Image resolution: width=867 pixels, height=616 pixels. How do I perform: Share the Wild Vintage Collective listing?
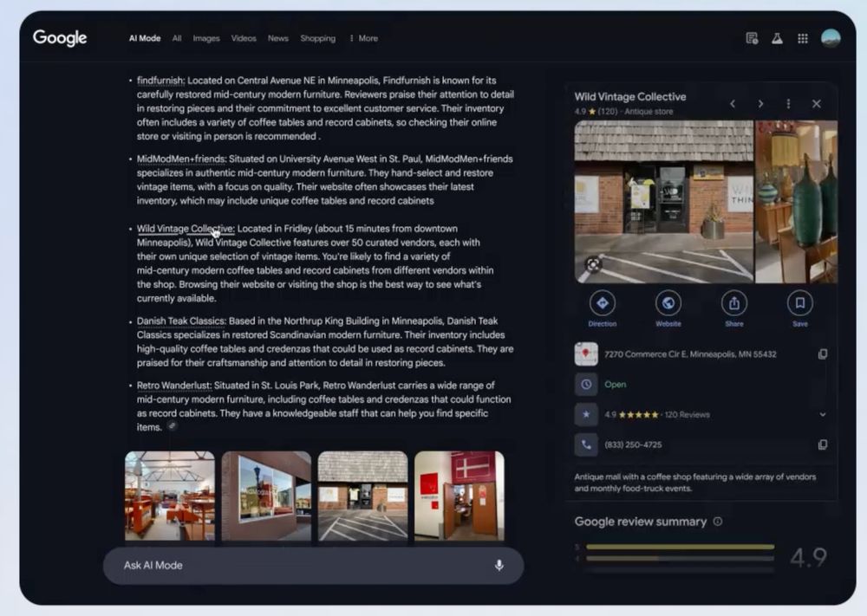pos(734,308)
